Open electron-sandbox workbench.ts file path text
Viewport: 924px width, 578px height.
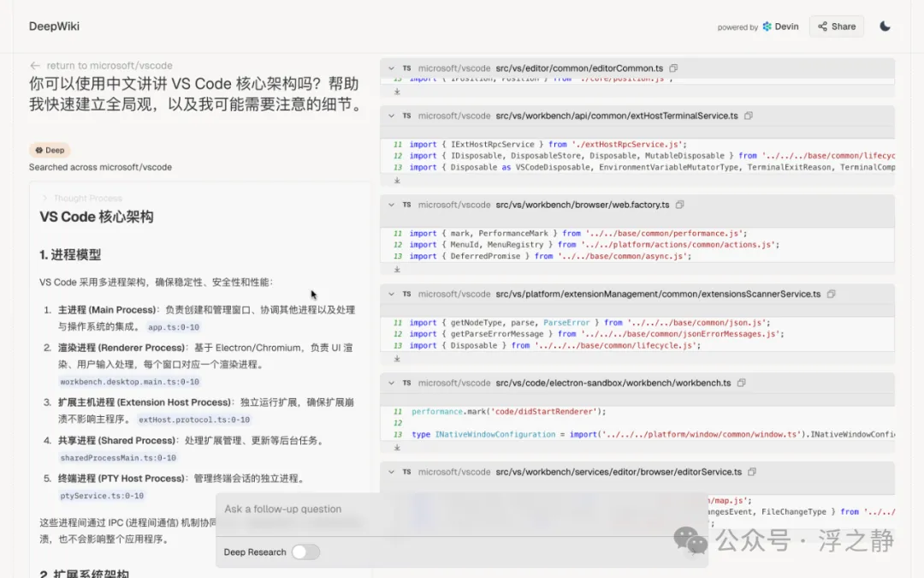(x=613, y=384)
